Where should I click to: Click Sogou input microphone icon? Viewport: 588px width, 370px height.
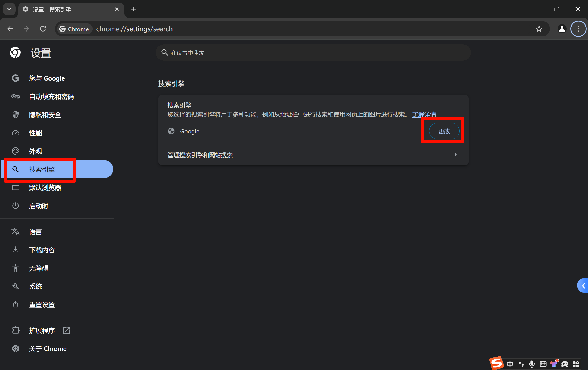(532, 364)
